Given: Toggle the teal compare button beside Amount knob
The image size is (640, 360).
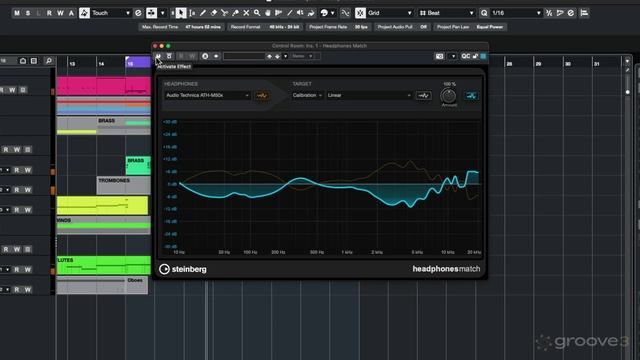Looking at the screenshot, I should [471, 96].
